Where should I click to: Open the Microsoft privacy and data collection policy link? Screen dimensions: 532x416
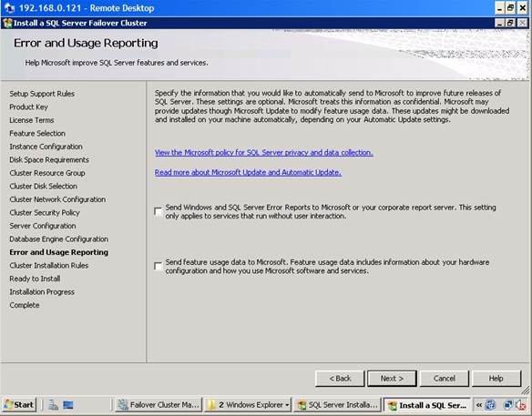pyautogui.click(x=263, y=153)
